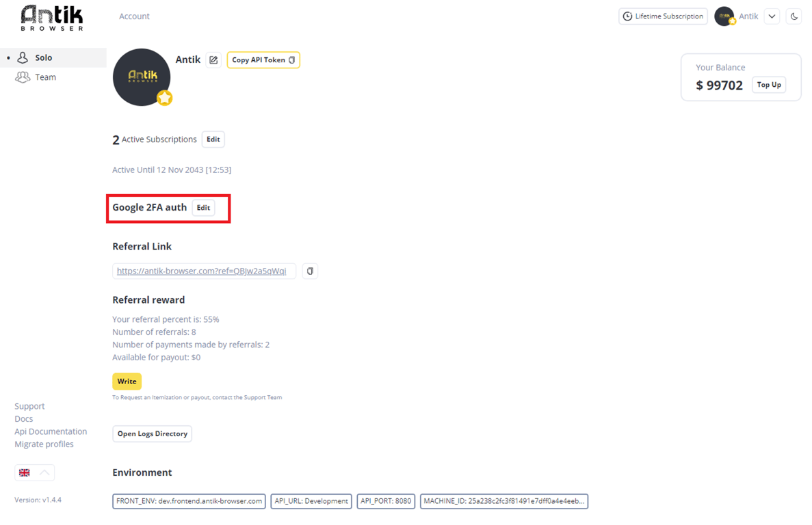Click the yellow Write button
Screen dimensions: 812x525
tap(127, 381)
